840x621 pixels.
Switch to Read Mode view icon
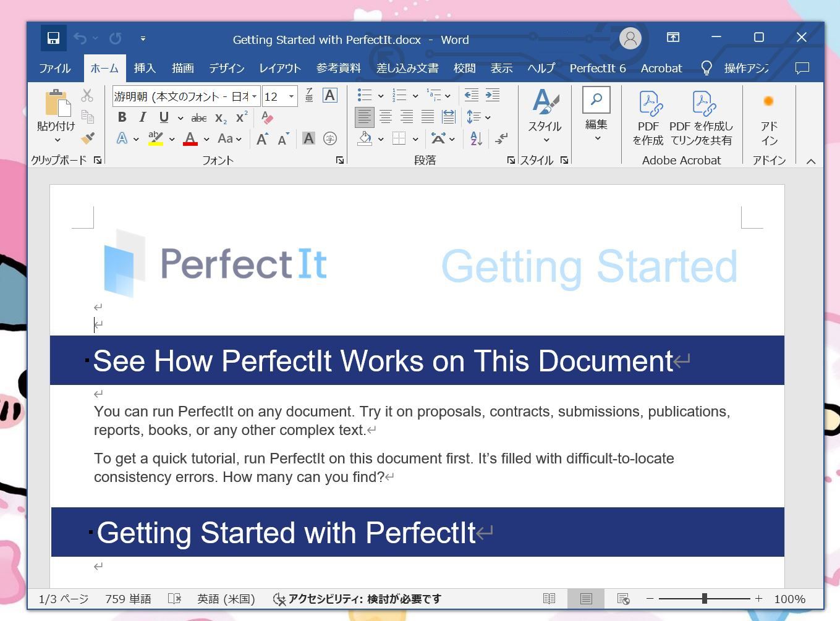coord(549,599)
